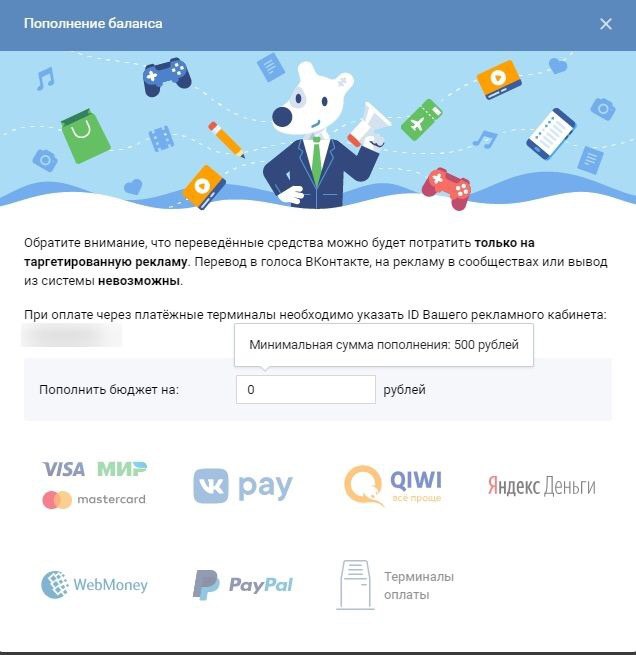
Task: Select the VISA card logo
Action: (x=63, y=469)
